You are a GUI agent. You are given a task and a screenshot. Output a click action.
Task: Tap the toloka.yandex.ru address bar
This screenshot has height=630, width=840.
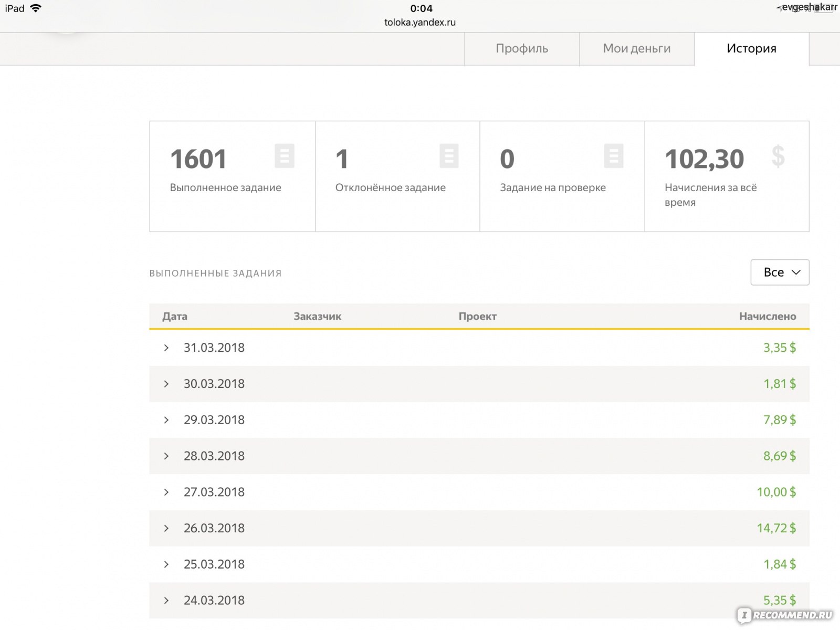tap(420, 23)
